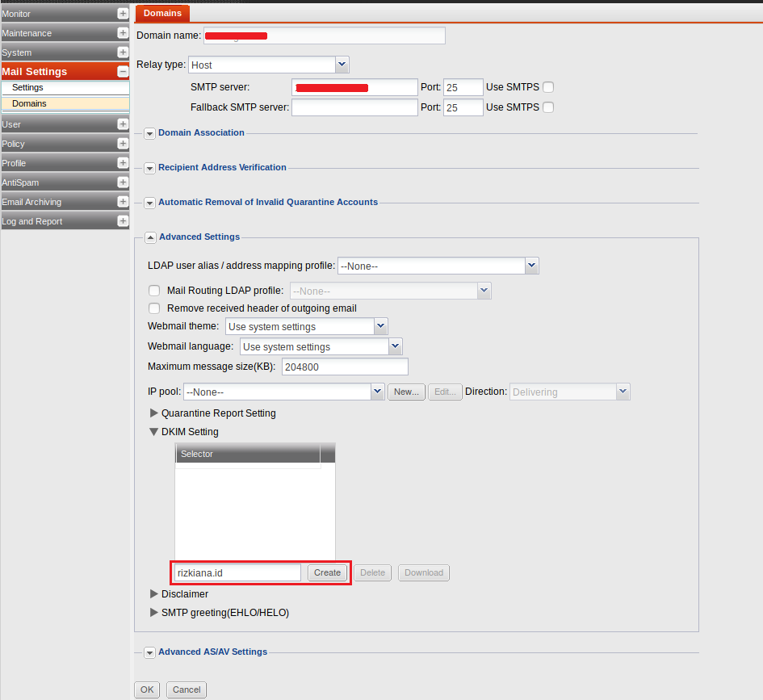This screenshot has height=700, width=763.
Task: Click the Maximum message size input field
Action: point(344,367)
